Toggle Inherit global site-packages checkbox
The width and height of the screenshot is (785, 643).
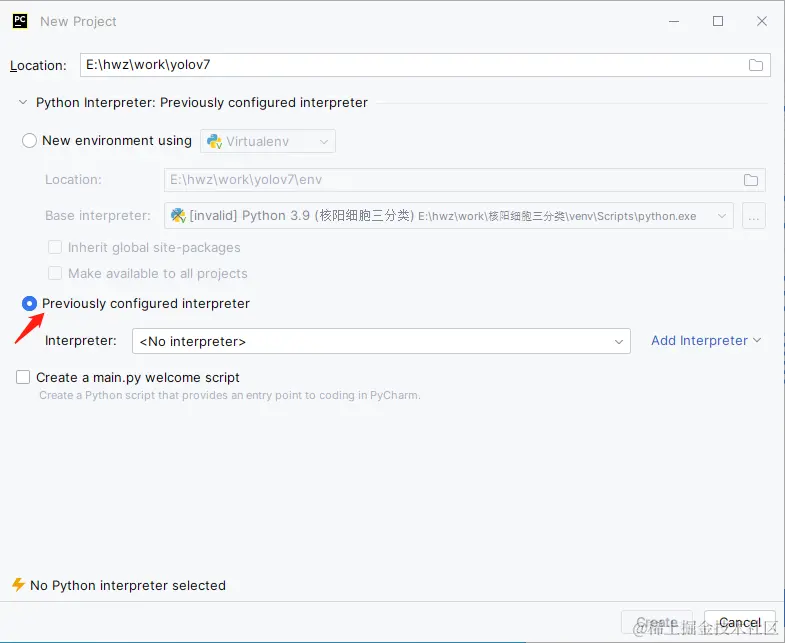coord(55,247)
